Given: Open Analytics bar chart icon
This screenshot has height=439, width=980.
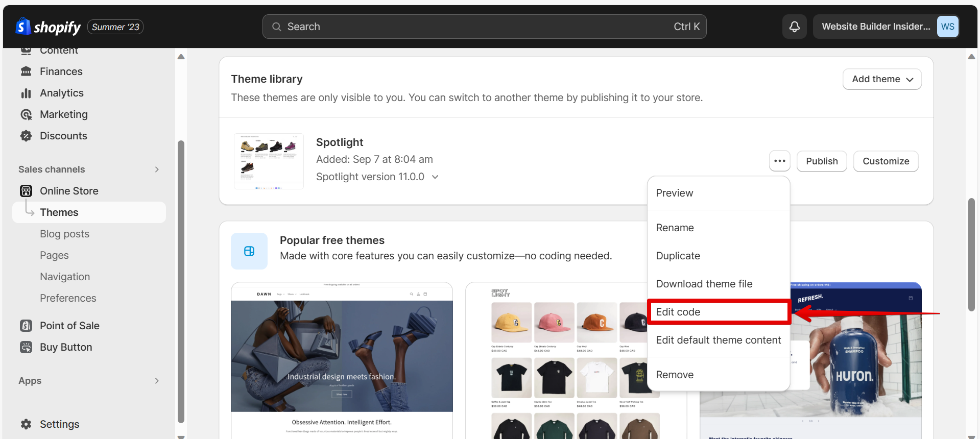Looking at the screenshot, I should coord(26,93).
